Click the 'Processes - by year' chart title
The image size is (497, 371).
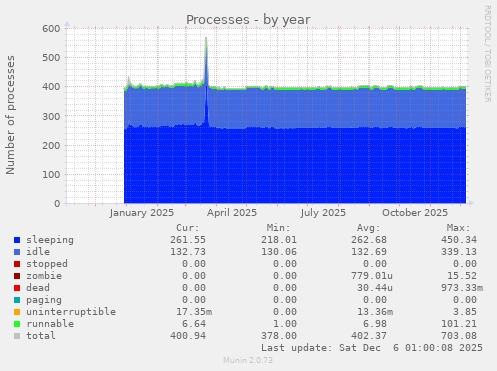tap(248, 20)
